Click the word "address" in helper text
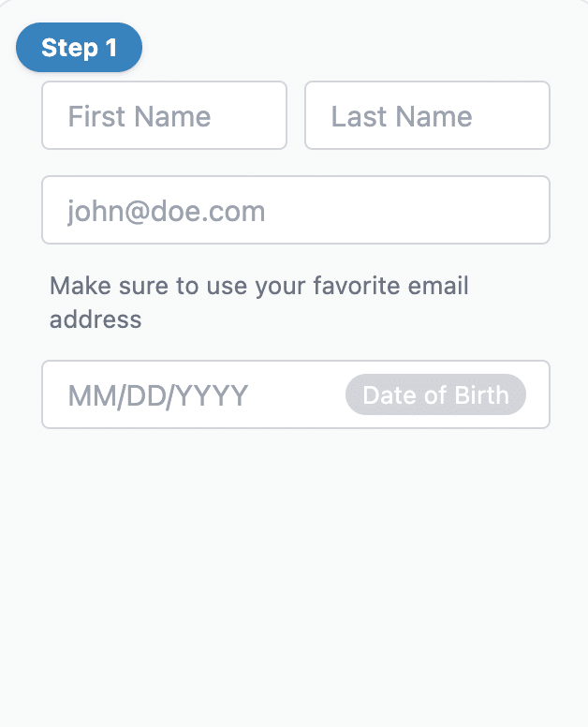The height and width of the screenshot is (727, 588). tap(96, 319)
